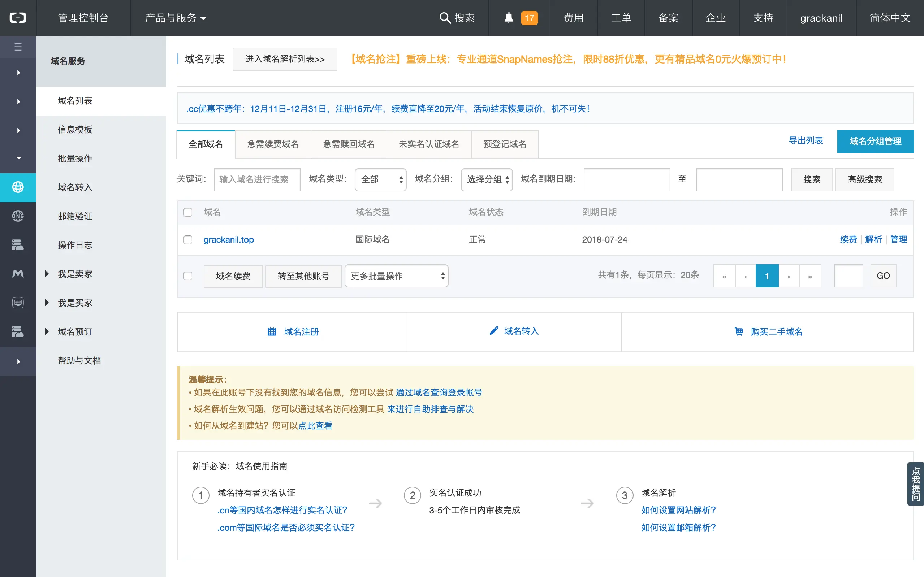
Task: Select the M mail service icon
Action: click(18, 274)
